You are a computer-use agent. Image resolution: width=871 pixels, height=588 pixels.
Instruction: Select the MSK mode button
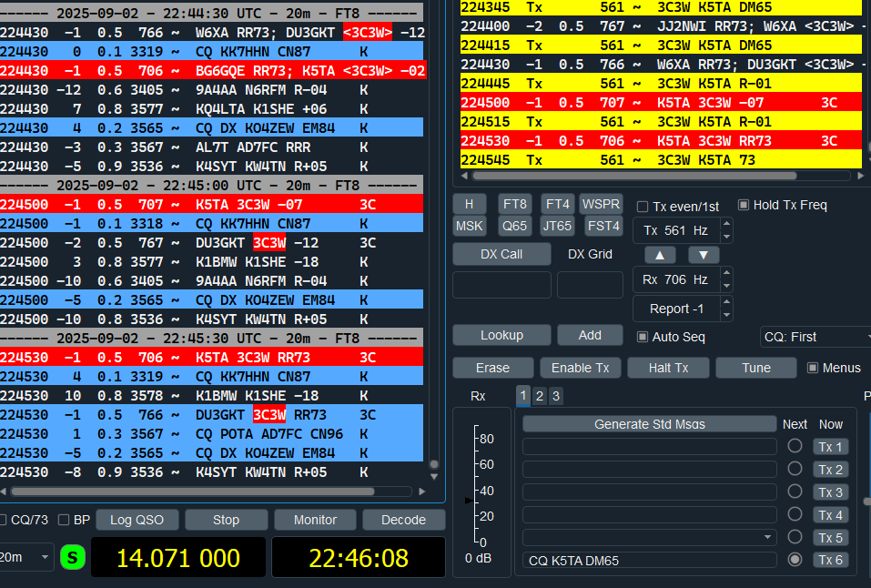coord(470,227)
